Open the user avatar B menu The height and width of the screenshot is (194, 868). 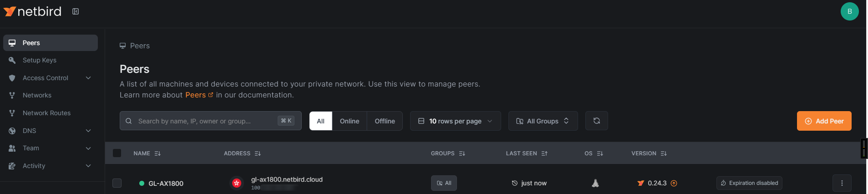(x=849, y=11)
